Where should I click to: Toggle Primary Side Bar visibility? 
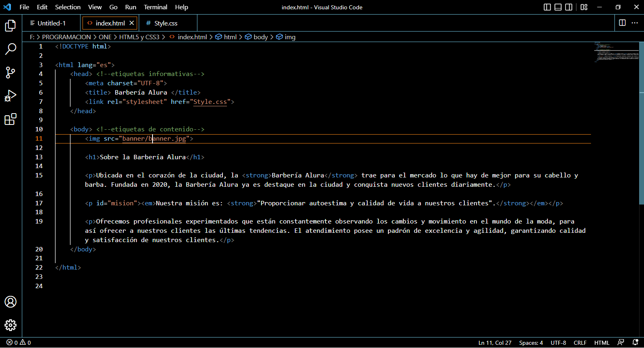(x=547, y=7)
